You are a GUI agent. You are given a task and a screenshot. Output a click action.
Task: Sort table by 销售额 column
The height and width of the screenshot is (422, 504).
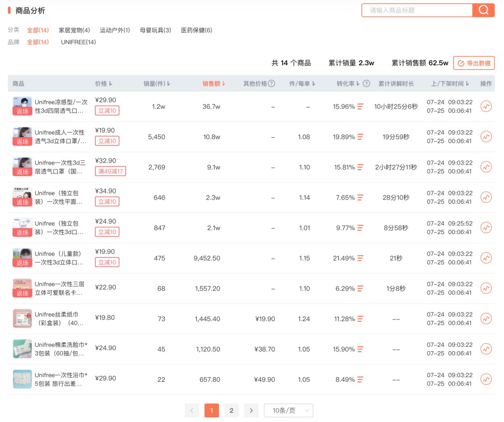point(214,83)
